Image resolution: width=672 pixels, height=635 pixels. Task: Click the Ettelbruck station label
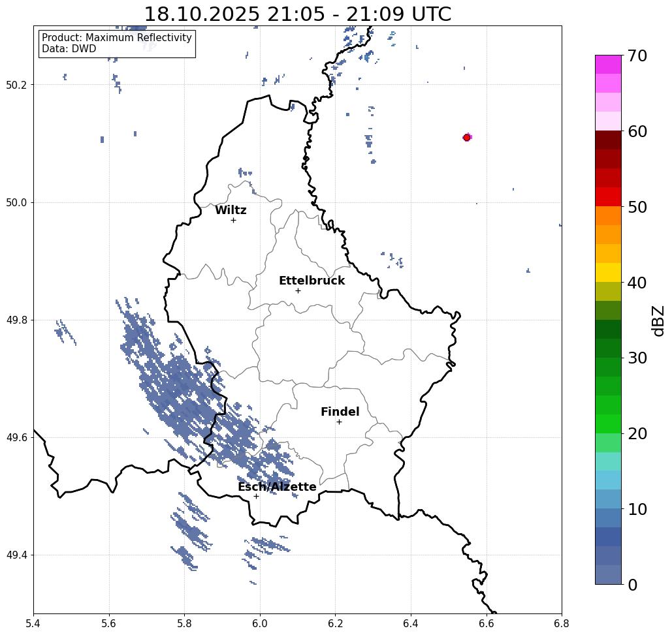[312, 281]
